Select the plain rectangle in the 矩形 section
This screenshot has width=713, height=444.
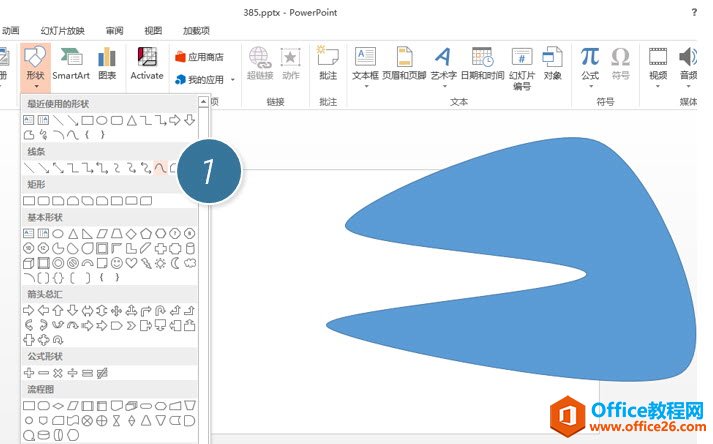tap(29, 201)
